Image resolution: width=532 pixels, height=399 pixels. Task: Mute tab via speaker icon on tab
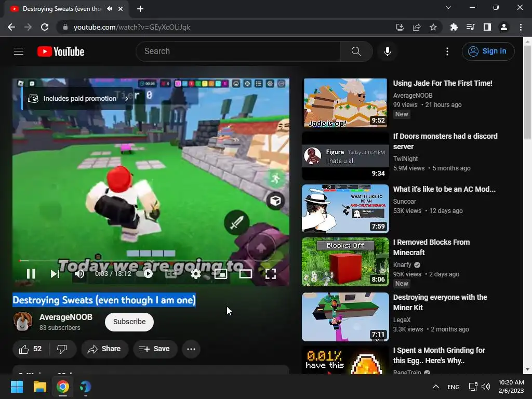point(109,9)
